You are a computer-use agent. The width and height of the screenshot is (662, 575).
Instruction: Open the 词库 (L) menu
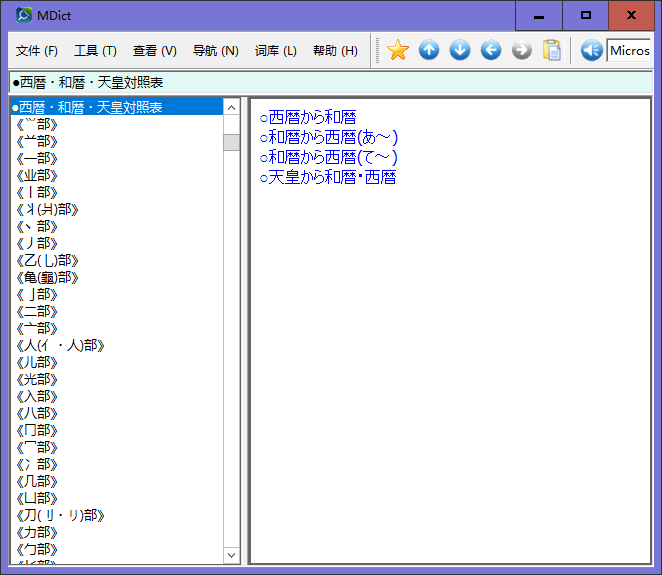(x=275, y=51)
